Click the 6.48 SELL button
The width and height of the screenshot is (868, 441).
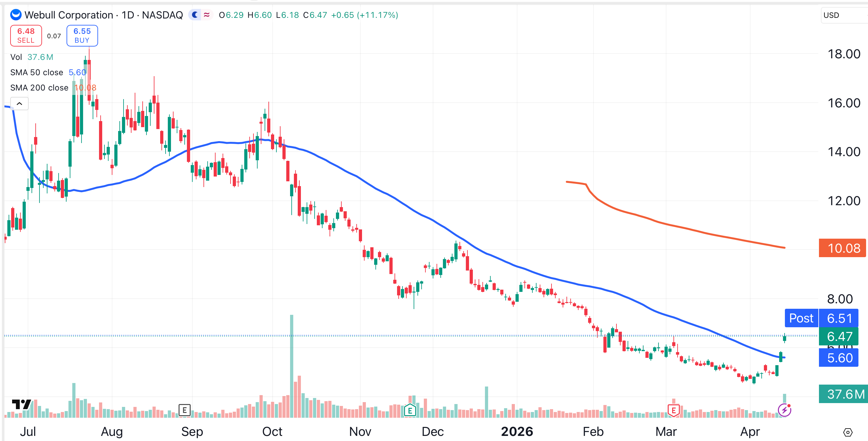26,35
